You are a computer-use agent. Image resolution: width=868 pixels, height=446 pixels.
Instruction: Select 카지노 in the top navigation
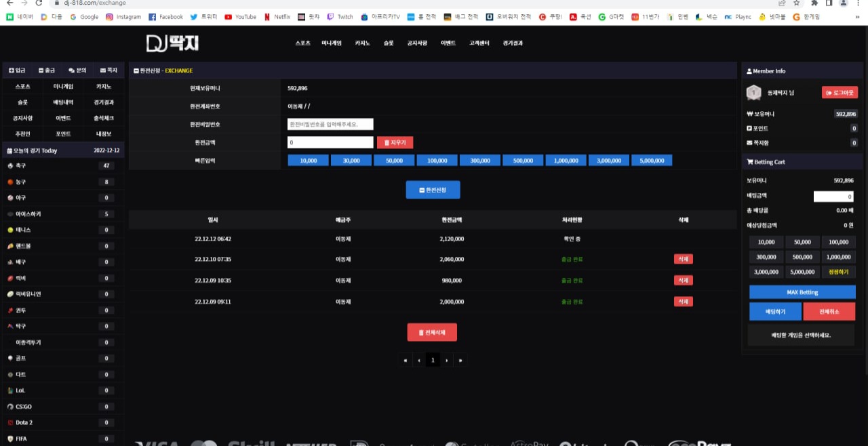363,43
